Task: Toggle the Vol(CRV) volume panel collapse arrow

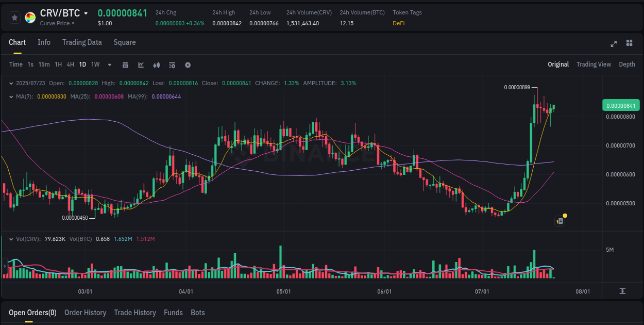Action: (x=11, y=239)
